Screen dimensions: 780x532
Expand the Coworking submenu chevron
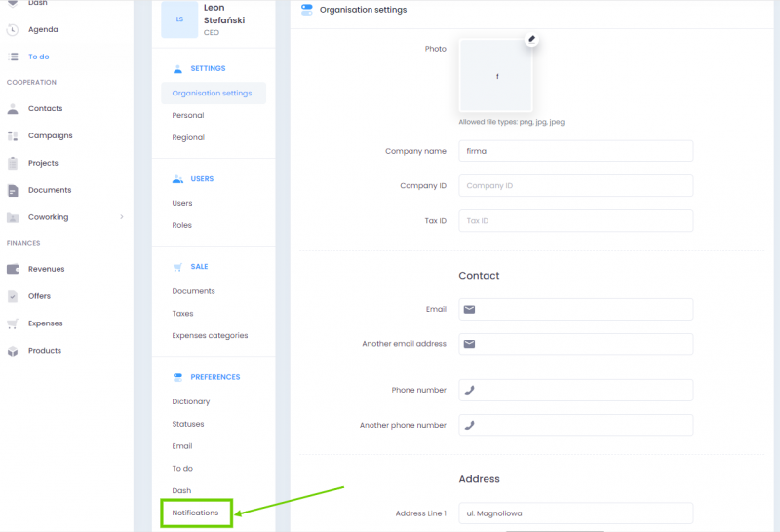(121, 217)
